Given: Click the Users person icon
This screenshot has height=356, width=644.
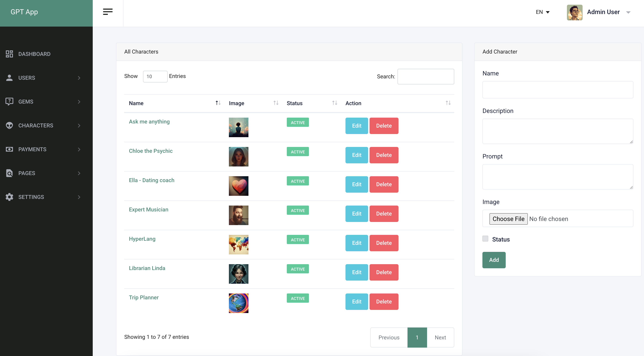Looking at the screenshot, I should (x=9, y=78).
